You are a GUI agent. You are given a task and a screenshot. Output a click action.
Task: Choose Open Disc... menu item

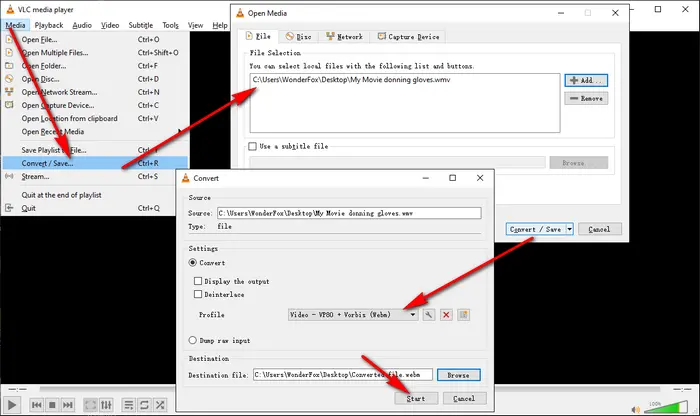pos(95,79)
